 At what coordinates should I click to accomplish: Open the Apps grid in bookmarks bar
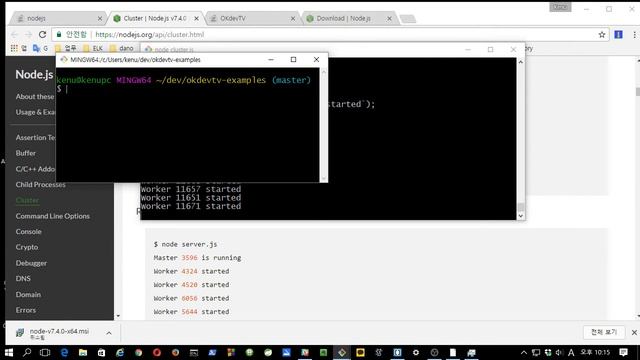pos(14,48)
